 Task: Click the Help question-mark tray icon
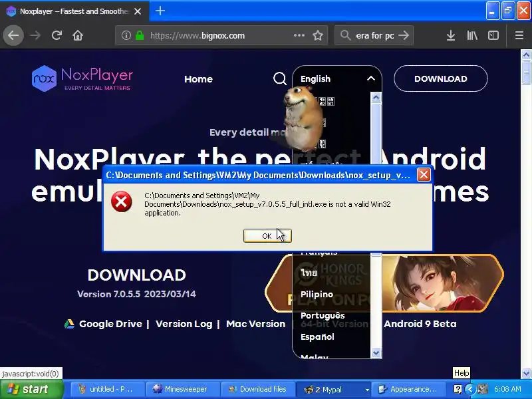pos(458,389)
